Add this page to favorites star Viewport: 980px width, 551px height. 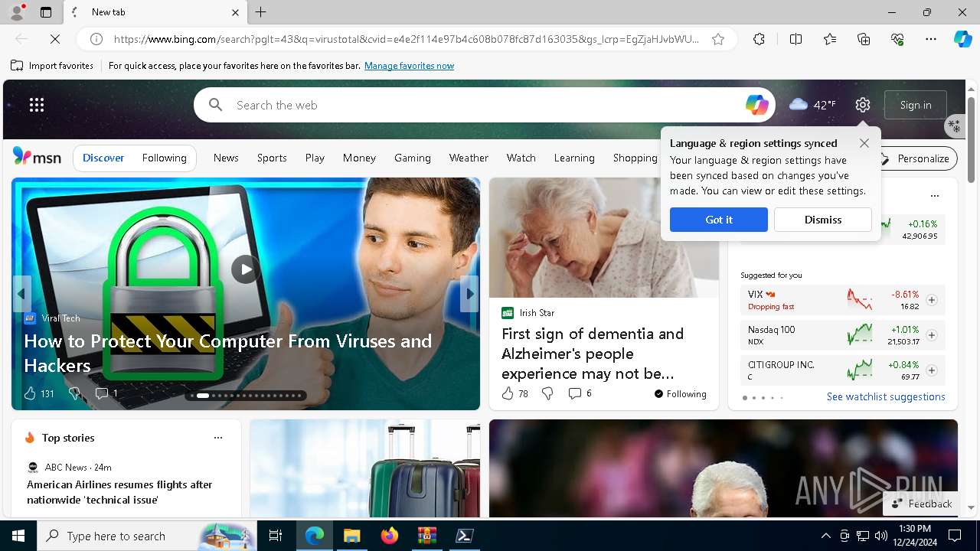[718, 39]
